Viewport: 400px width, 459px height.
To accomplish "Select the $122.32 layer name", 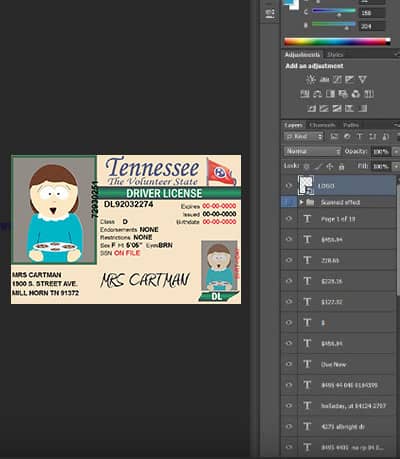I will coord(332,302).
